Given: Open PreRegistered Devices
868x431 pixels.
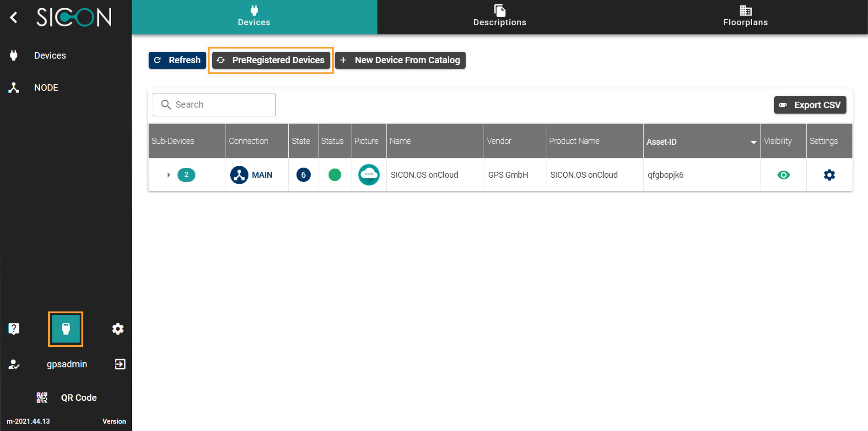Looking at the screenshot, I should [x=271, y=60].
